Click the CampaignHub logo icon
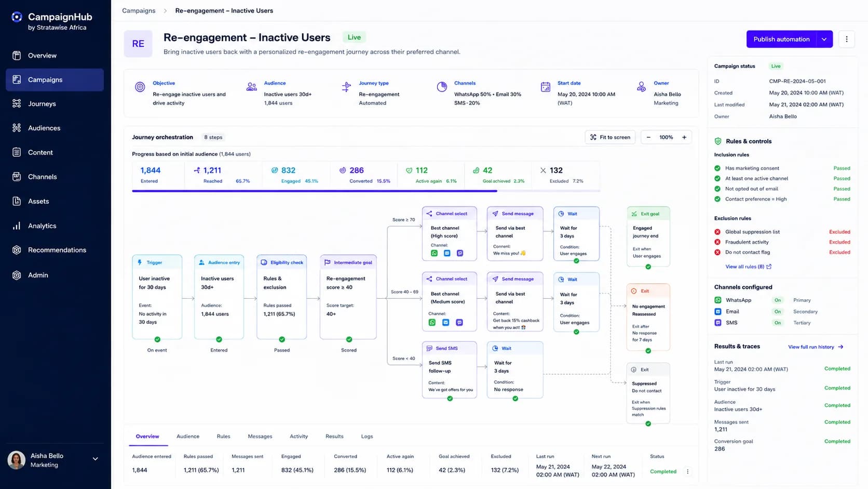The height and width of the screenshot is (489, 868). pos(17,17)
